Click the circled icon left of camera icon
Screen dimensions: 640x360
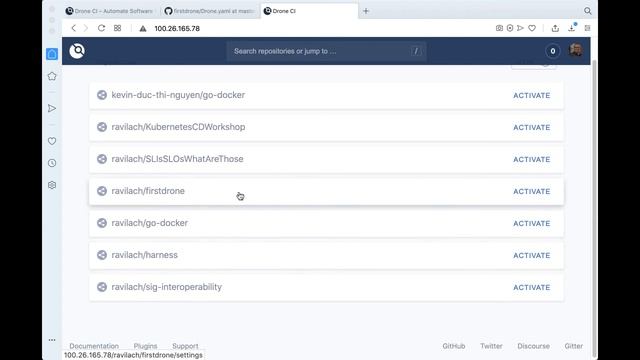510,28
